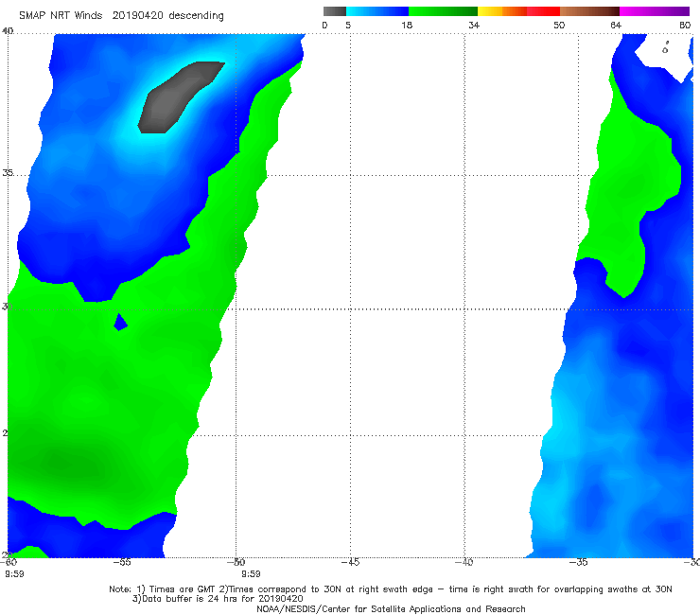Screen dimensions: 700x615
Task: Click the longitude label "-55"
Action: pos(122,562)
